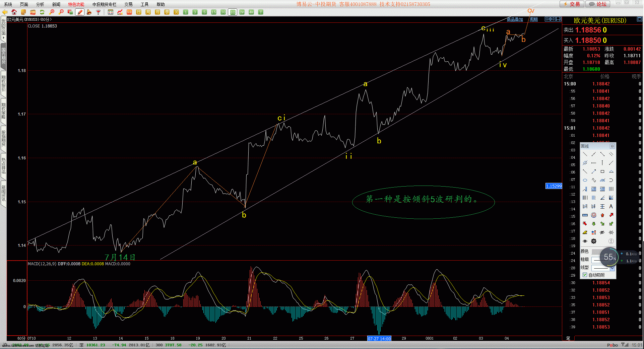Show drawings with the eye icon

coord(585,241)
